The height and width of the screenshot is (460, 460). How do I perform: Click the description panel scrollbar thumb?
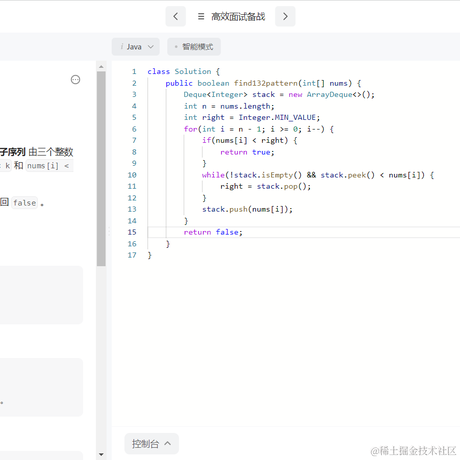pyautogui.click(x=101, y=169)
